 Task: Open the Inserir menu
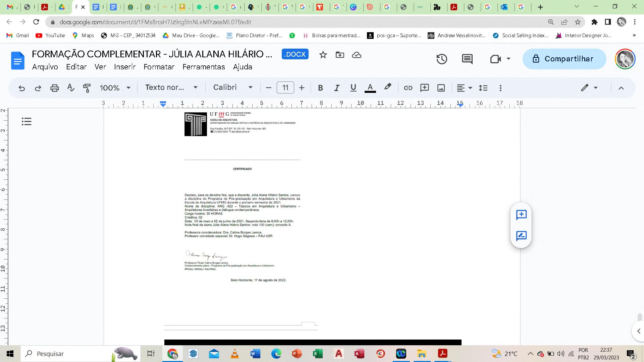[x=124, y=67]
